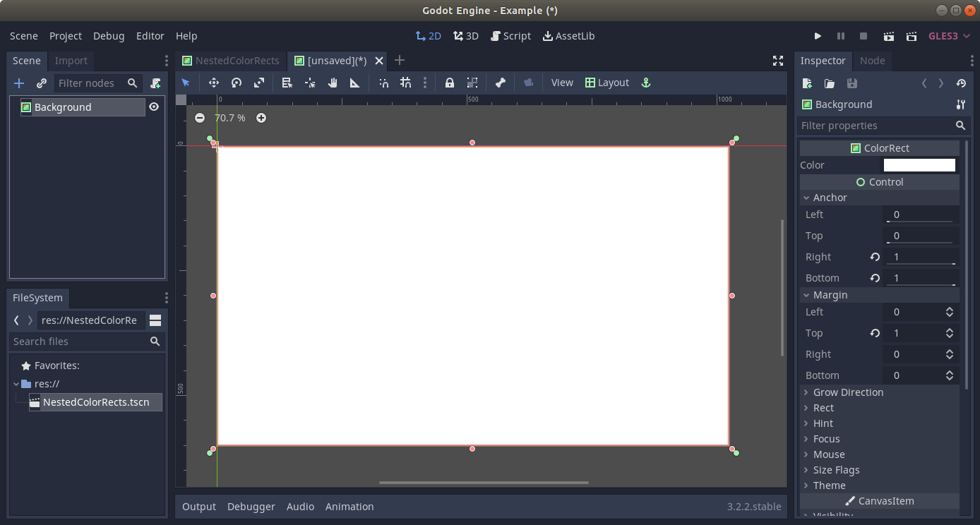Select the Select Mode arrow tool
This screenshot has height=525, width=980.
(186, 83)
